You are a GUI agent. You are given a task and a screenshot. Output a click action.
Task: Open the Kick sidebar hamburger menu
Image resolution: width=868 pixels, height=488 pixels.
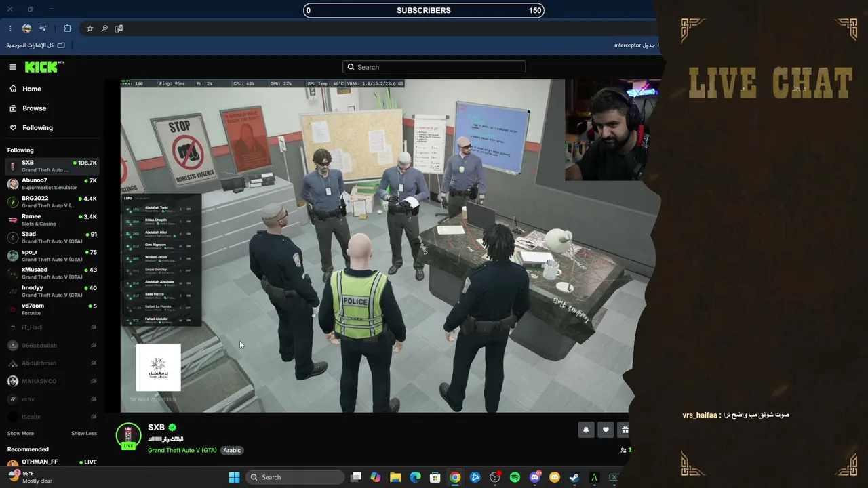[13, 67]
